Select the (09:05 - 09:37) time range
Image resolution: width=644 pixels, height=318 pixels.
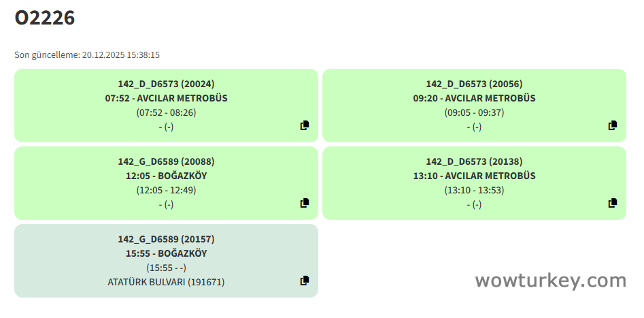(474, 112)
